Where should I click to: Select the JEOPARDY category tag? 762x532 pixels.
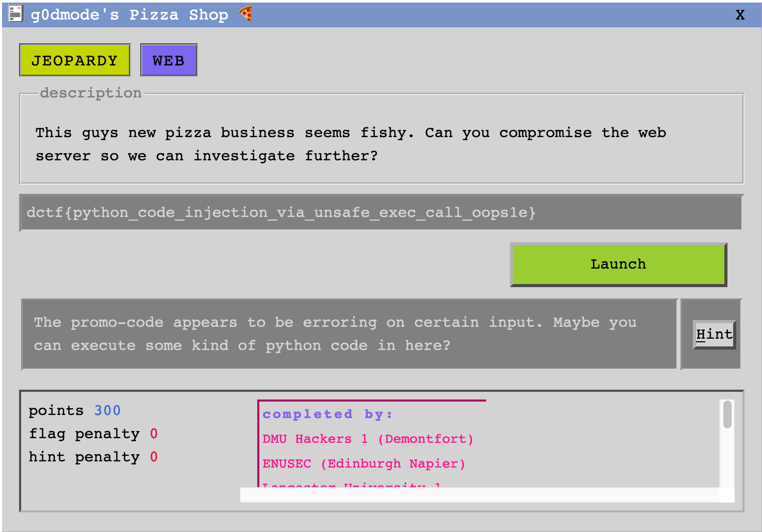pos(75,60)
